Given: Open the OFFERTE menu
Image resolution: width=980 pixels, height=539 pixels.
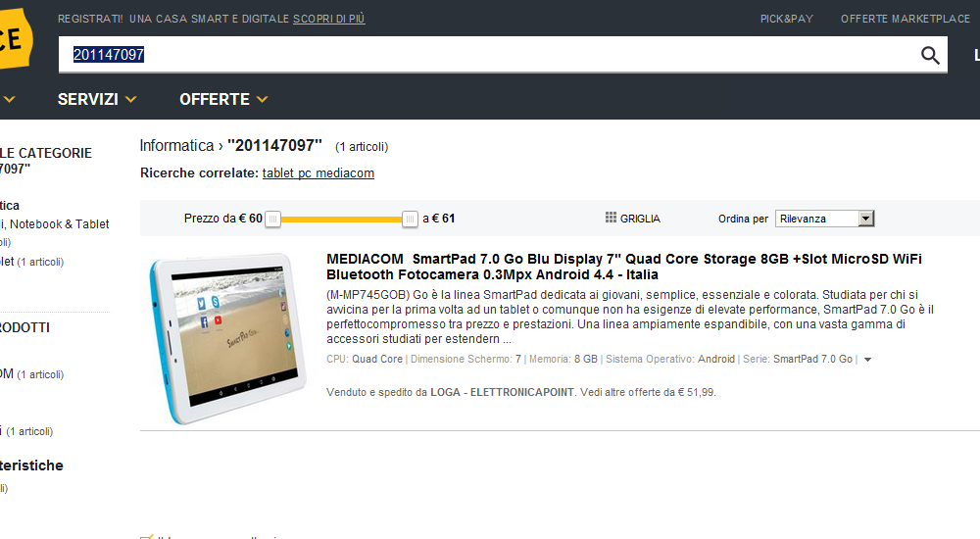Looking at the screenshot, I should [x=223, y=99].
